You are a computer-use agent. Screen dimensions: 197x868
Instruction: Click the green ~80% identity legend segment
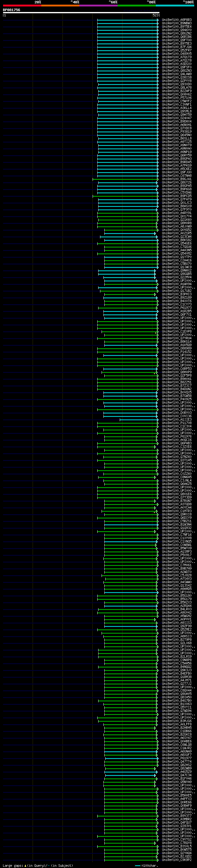coord(137,6)
